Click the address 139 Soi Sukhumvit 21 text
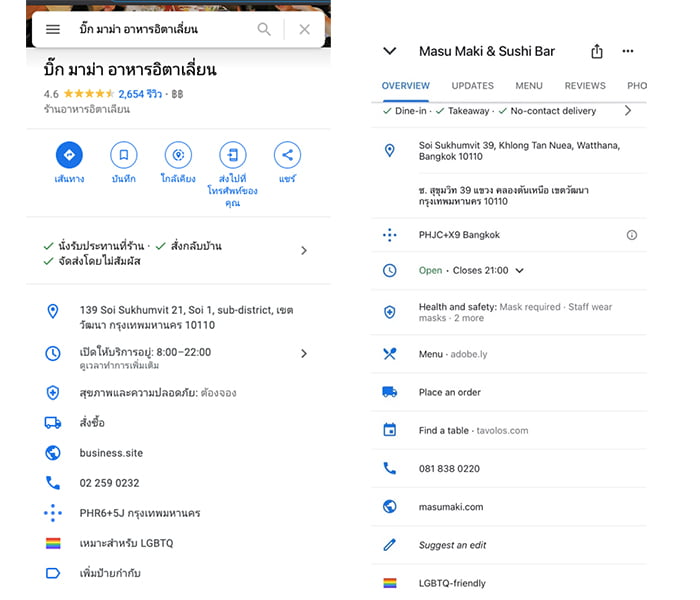The height and width of the screenshot is (600, 700). click(x=186, y=317)
